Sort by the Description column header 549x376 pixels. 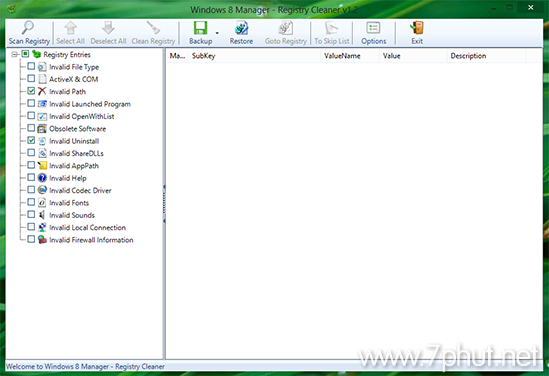coord(487,56)
